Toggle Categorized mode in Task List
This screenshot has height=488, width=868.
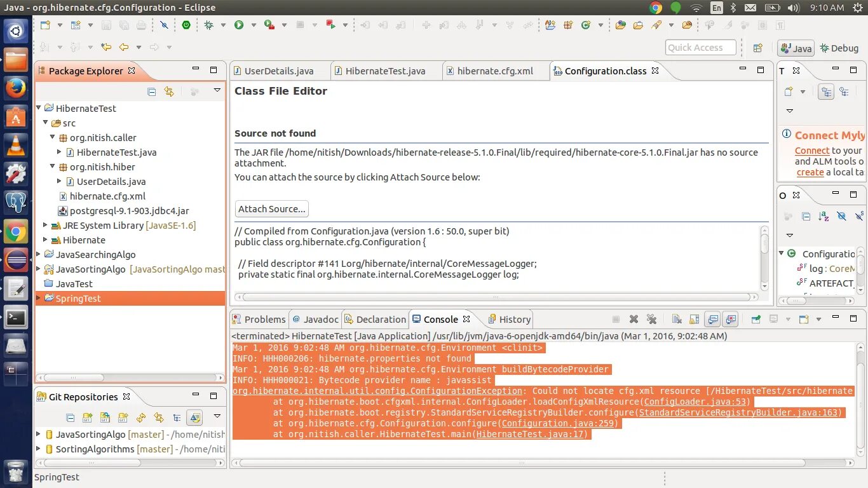pyautogui.click(x=826, y=91)
